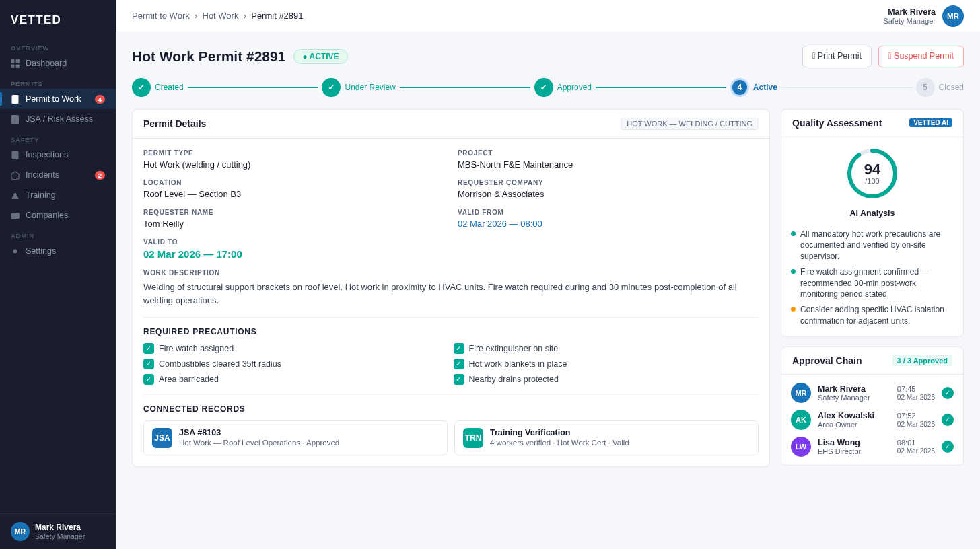Navigate to Hot Work via breadcrumb

(220, 15)
